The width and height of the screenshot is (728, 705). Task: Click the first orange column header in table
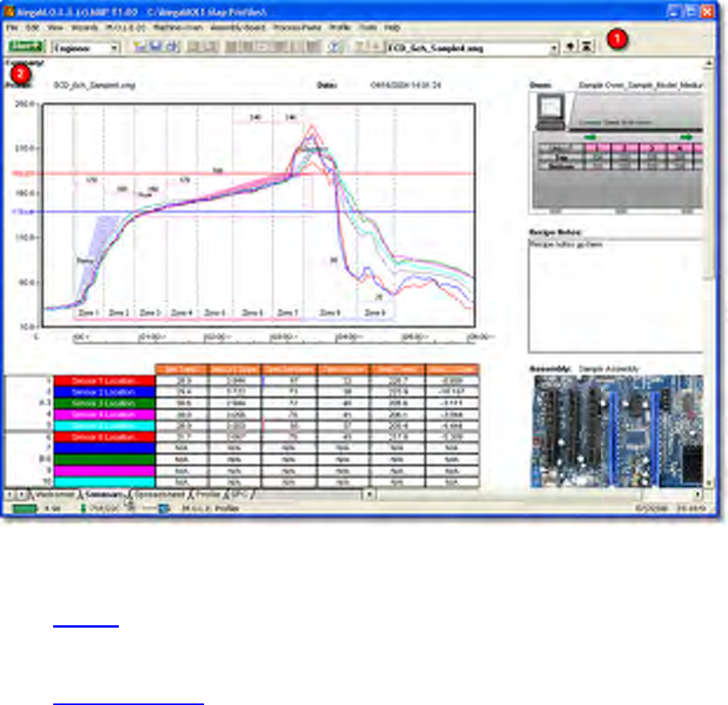(x=182, y=370)
